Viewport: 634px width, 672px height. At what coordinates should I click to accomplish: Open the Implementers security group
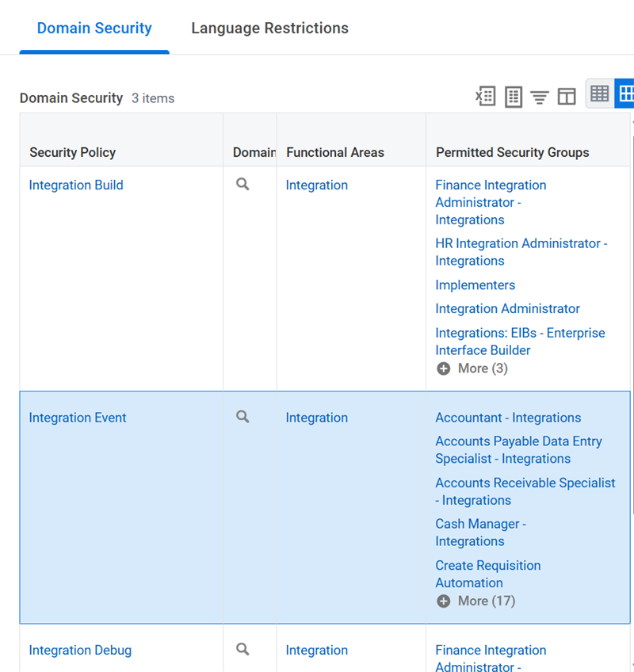pos(475,285)
